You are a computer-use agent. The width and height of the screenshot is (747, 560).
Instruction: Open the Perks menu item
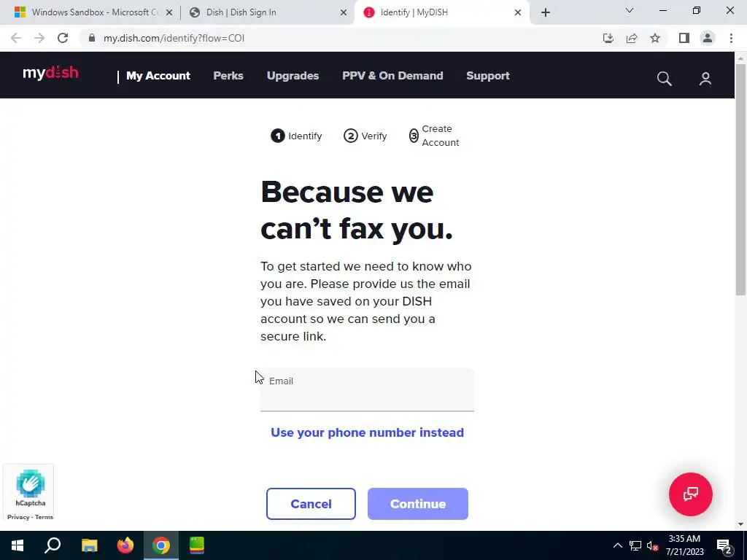point(228,76)
